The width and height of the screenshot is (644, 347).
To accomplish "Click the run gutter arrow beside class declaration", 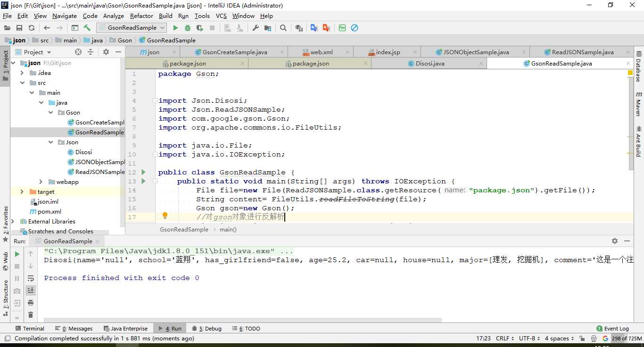I will tap(143, 172).
